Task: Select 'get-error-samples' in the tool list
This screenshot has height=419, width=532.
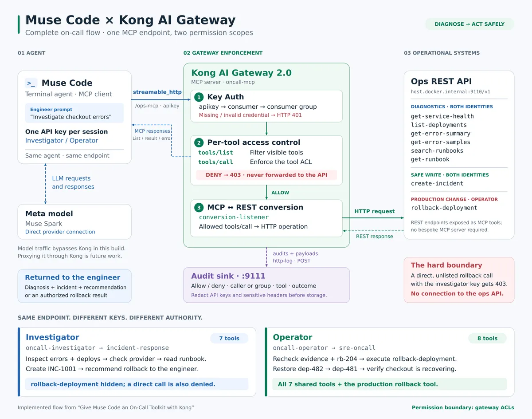Action: (x=441, y=142)
